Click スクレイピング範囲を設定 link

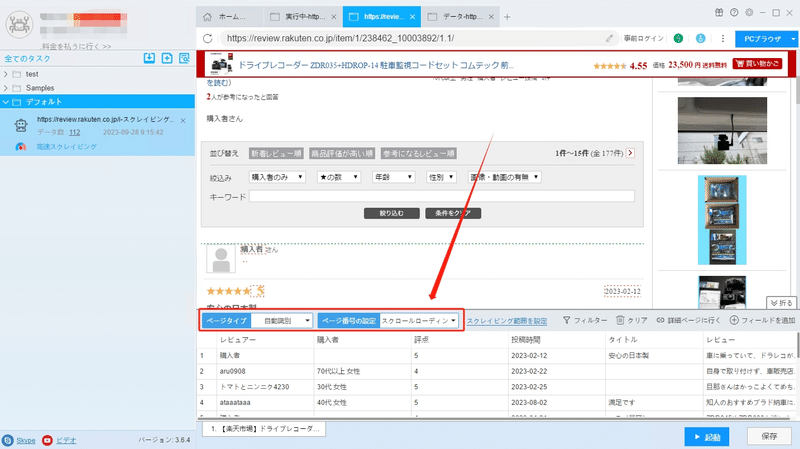pyautogui.click(x=507, y=321)
